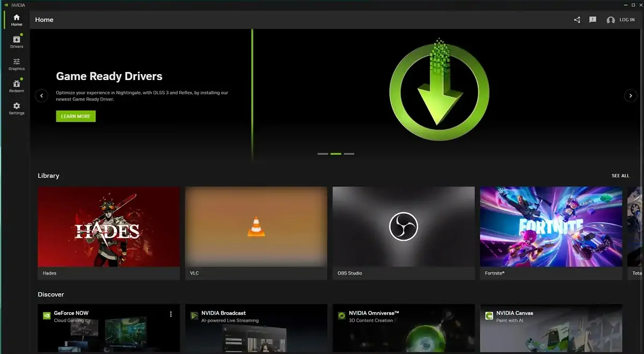644x354 pixels.
Task: Open the feedback message icon
Action: pyautogui.click(x=592, y=20)
